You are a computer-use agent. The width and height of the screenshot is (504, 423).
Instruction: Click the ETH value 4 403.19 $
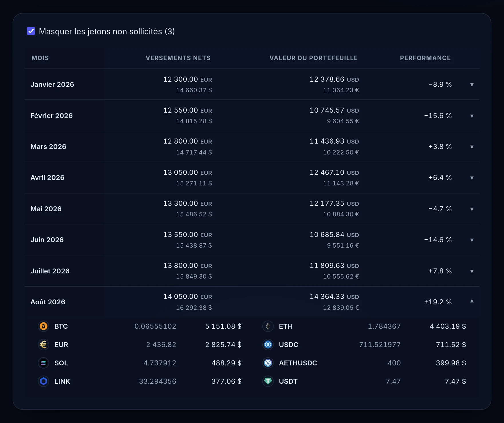[448, 326]
